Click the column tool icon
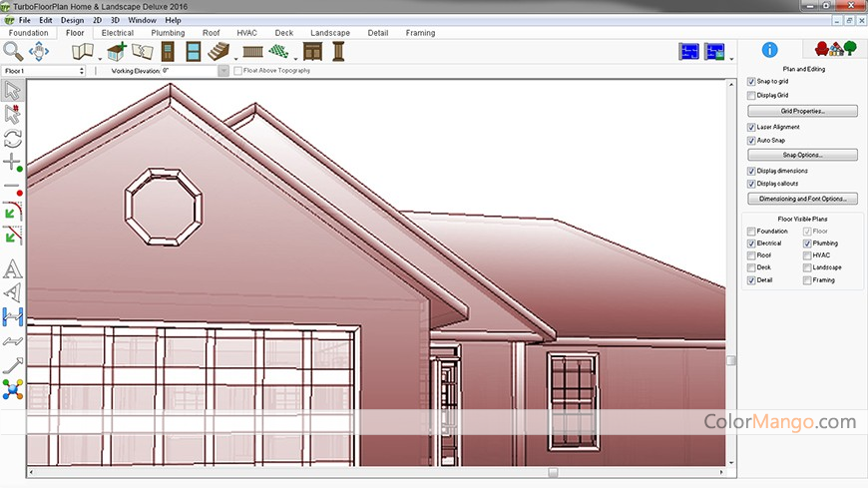The width and height of the screenshot is (868, 488). (x=337, y=51)
